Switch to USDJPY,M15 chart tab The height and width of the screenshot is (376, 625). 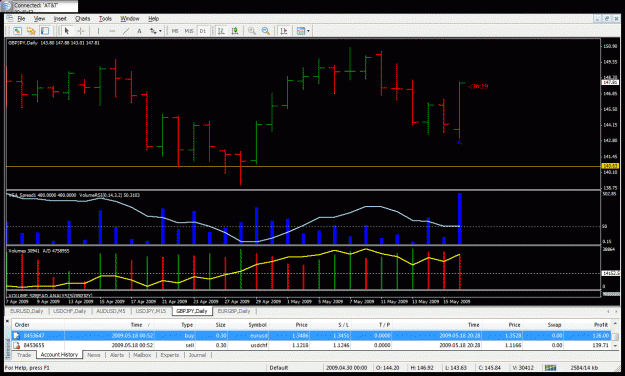[151, 311]
